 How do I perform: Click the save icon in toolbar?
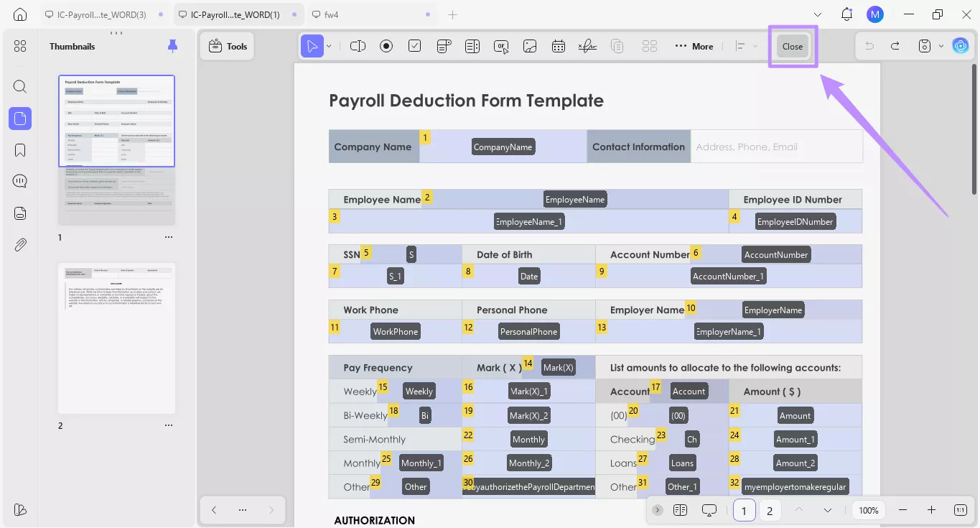[x=925, y=46]
